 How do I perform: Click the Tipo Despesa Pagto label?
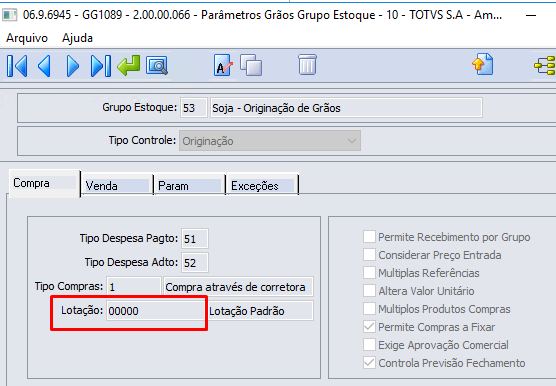pos(129,238)
